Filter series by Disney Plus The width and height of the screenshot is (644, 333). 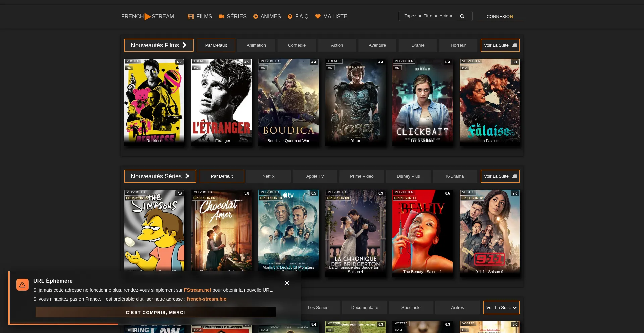408,176
